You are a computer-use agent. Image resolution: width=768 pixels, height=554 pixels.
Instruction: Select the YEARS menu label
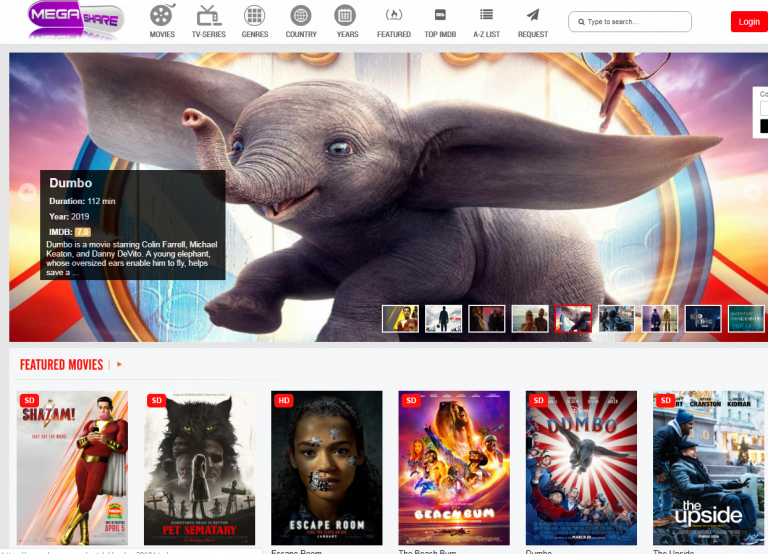click(347, 34)
